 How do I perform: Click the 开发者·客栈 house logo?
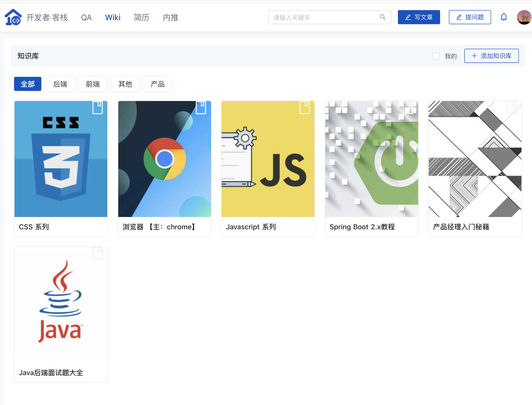click(13, 17)
